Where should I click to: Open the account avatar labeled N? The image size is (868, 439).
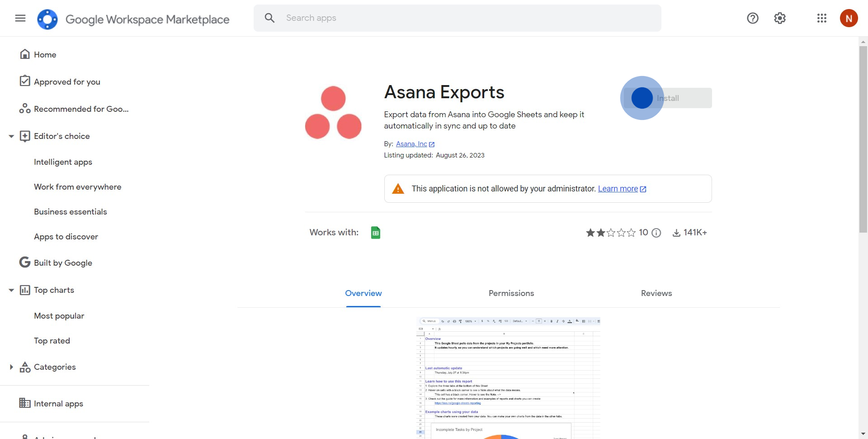pyautogui.click(x=849, y=18)
